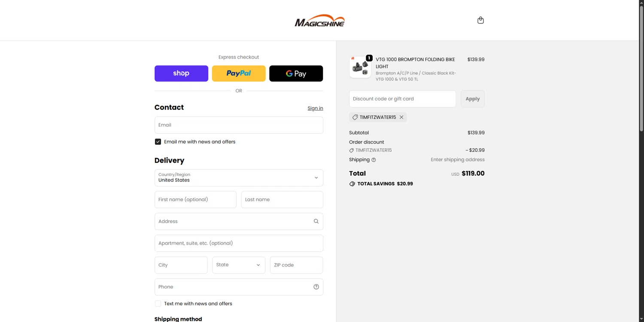Click the address search magnifier icon

[316, 221]
